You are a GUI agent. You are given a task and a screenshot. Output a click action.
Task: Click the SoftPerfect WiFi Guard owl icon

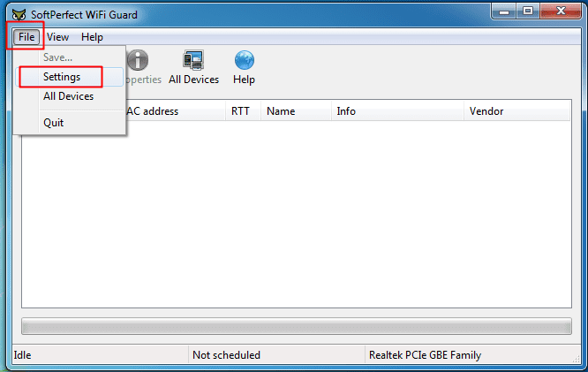(19, 15)
